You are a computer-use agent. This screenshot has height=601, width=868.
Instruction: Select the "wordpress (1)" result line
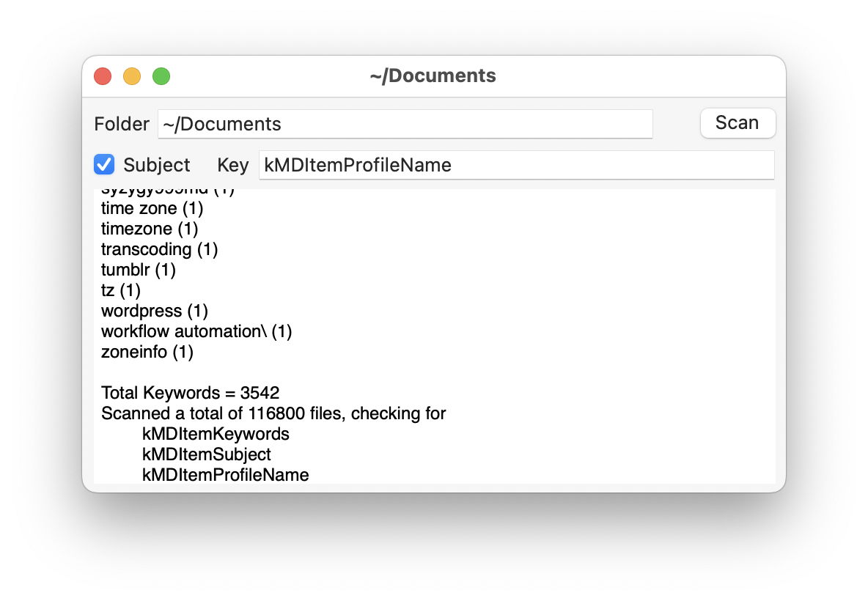point(155,311)
